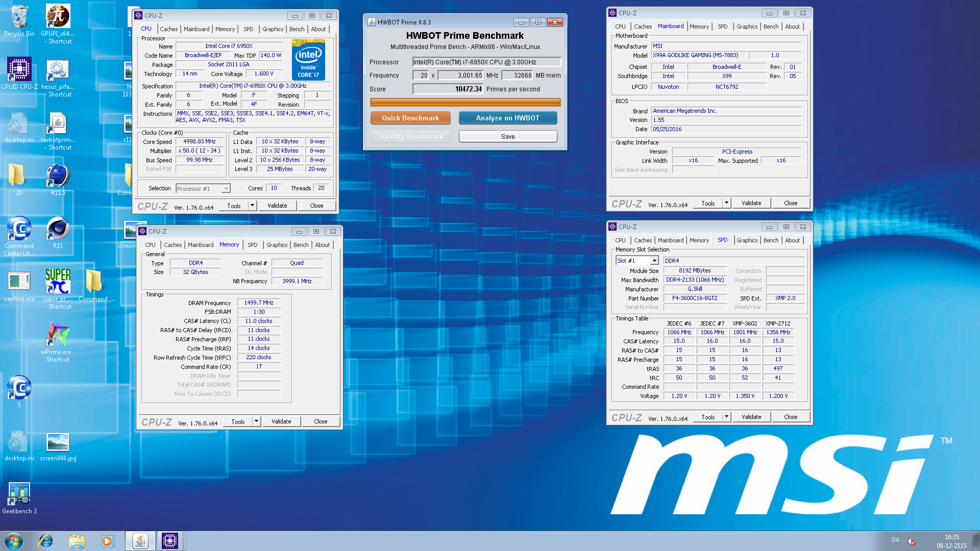Click DRAM Frequency value 1499.7 MHz
This screenshot has height=551, width=980.
point(259,303)
